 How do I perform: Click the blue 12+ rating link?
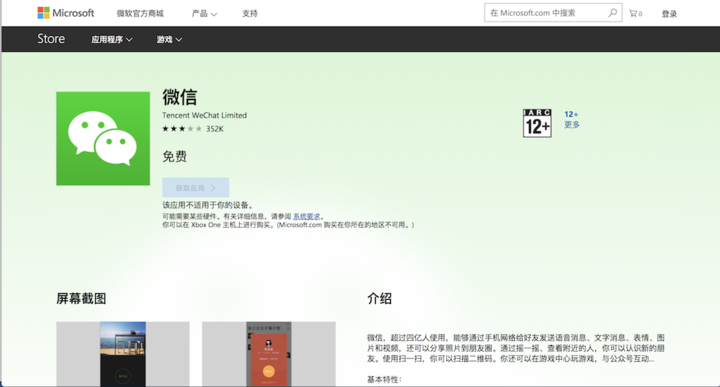[x=571, y=114]
